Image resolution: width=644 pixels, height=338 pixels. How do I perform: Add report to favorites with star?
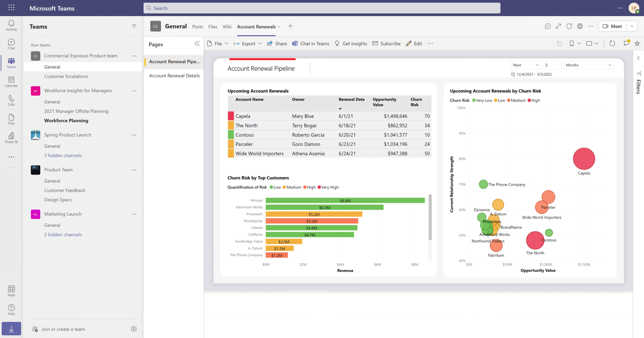pyautogui.click(x=637, y=44)
